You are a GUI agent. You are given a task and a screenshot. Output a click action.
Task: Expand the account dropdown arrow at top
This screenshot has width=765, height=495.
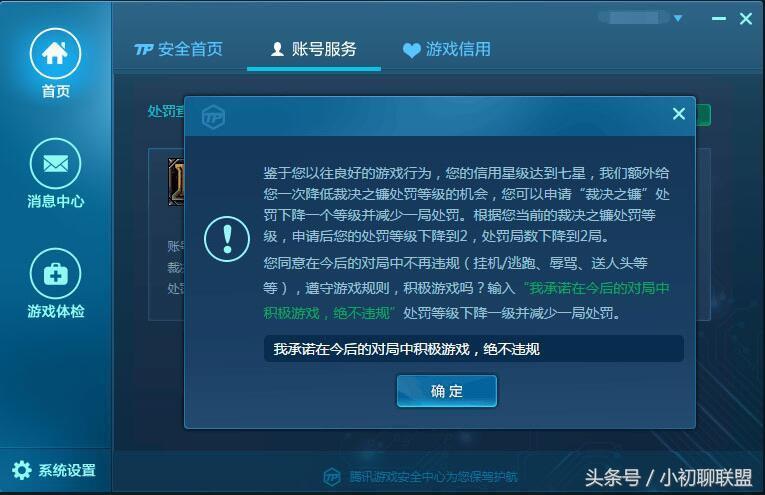click(678, 18)
